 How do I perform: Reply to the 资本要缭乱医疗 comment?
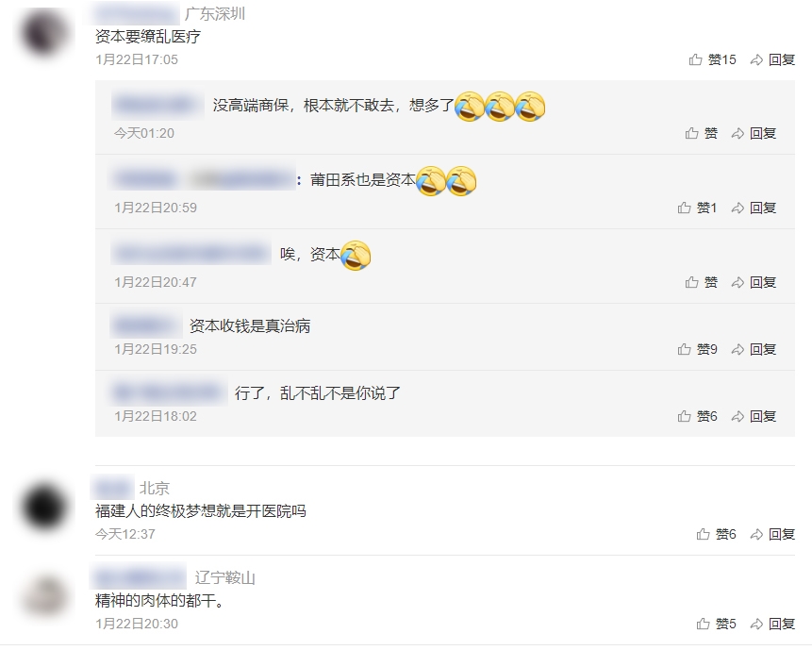pos(772,59)
